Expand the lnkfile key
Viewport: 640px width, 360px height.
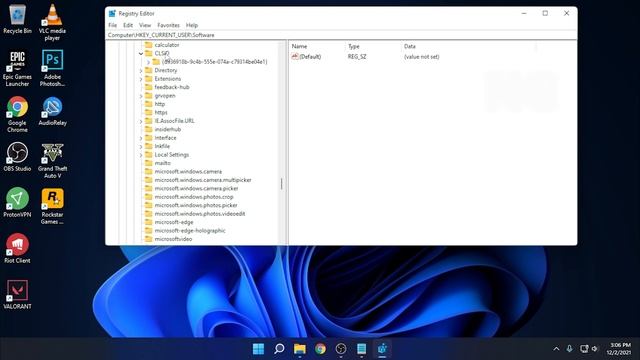pyautogui.click(x=141, y=147)
